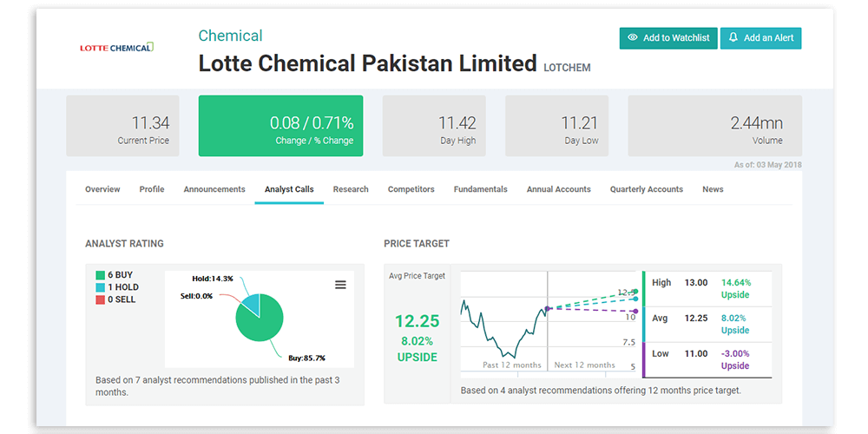Add stock to Watchlist

click(668, 38)
